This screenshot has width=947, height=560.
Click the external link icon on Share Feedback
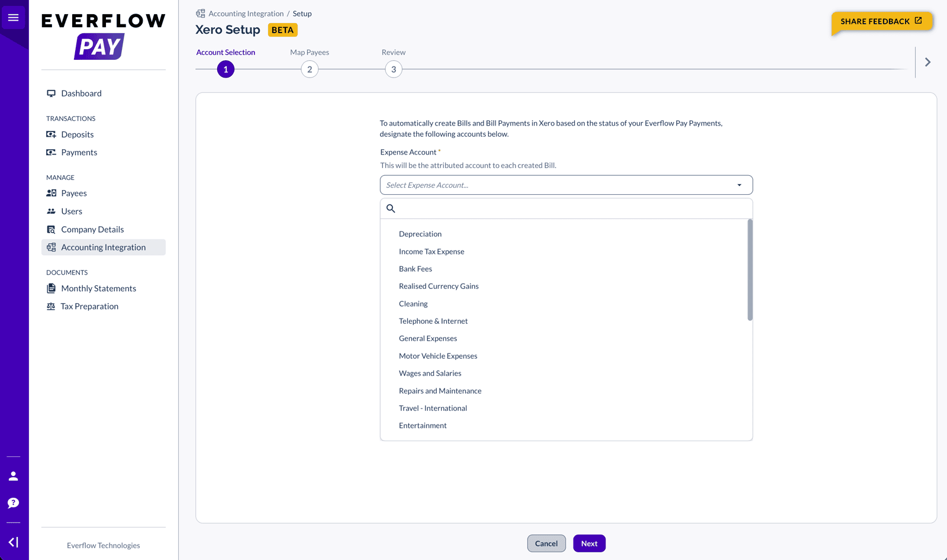pos(918,21)
